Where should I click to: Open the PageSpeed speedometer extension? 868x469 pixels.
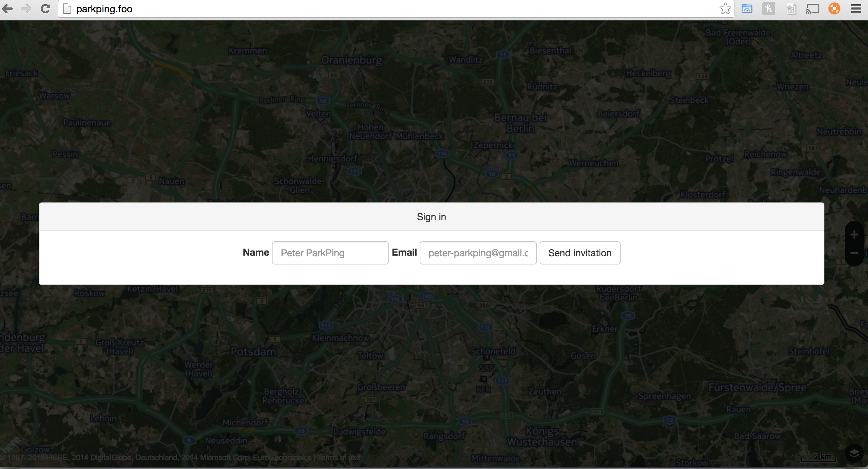pyautogui.click(x=747, y=9)
